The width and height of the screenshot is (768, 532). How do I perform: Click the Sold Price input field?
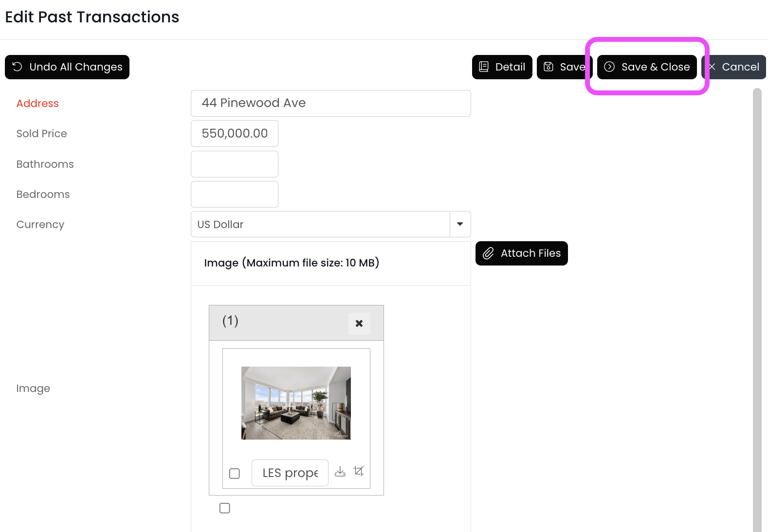[x=234, y=134]
